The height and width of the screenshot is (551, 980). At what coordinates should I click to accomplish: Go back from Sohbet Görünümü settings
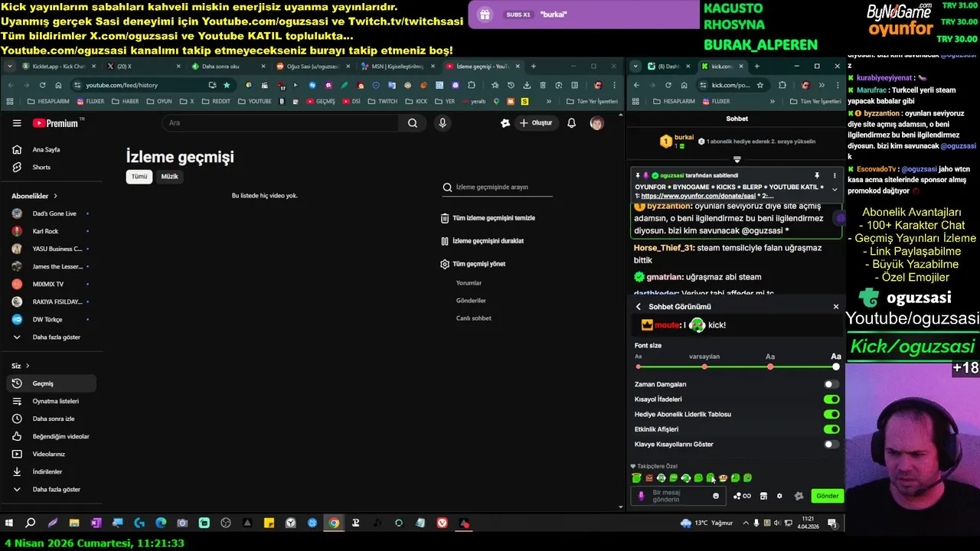tap(639, 307)
